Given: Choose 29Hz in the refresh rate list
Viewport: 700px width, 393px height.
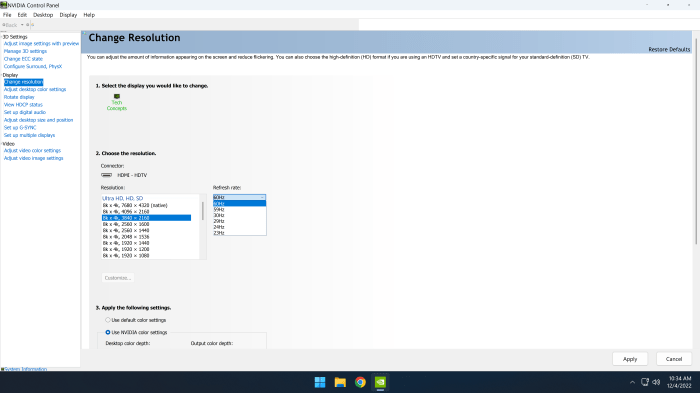Looking at the screenshot, I should click(x=239, y=221).
